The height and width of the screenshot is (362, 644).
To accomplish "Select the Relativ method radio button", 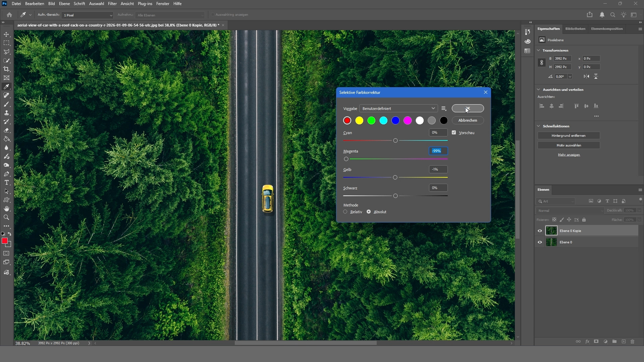I will click(x=345, y=212).
